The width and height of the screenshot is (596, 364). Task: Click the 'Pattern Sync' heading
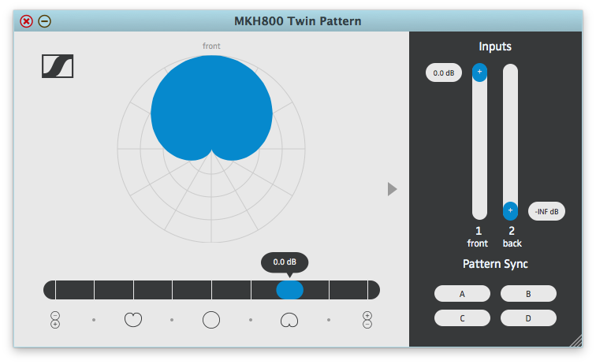point(495,264)
